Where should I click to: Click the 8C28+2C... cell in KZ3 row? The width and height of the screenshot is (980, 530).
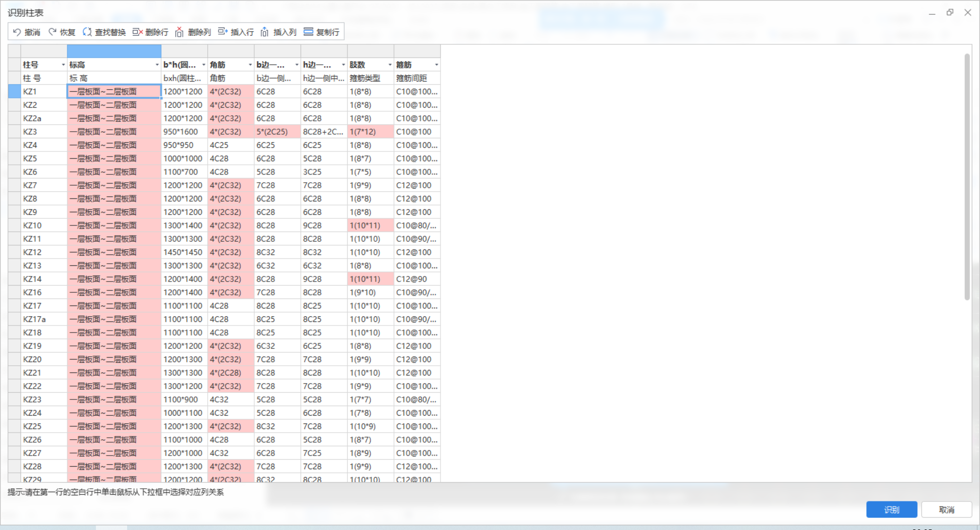324,132
